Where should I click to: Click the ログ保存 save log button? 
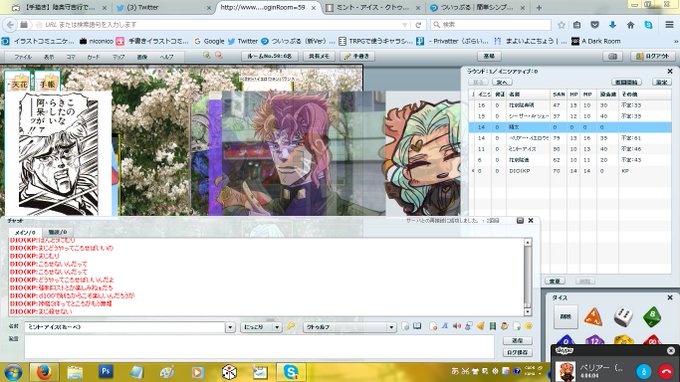click(x=517, y=353)
